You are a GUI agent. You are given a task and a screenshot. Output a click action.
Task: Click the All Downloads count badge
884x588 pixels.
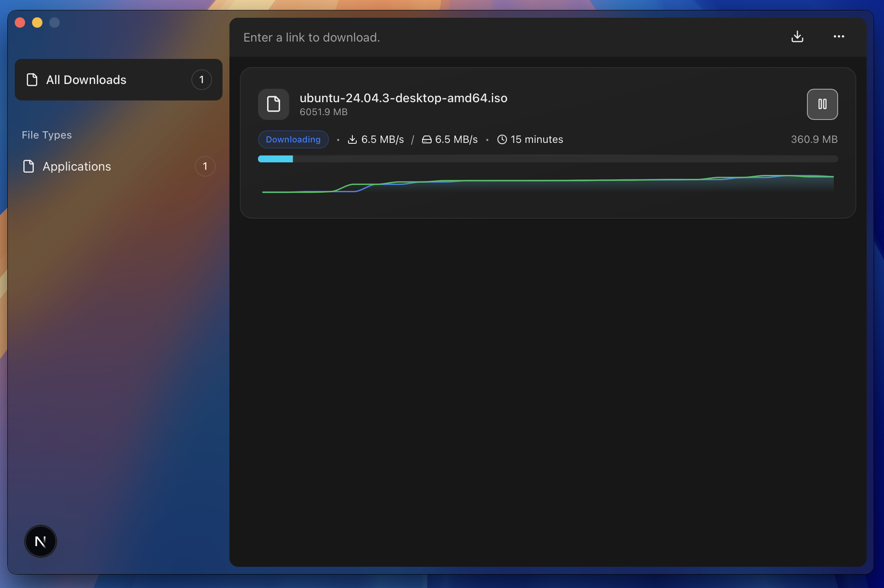pyautogui.click(x=202, y=80)
